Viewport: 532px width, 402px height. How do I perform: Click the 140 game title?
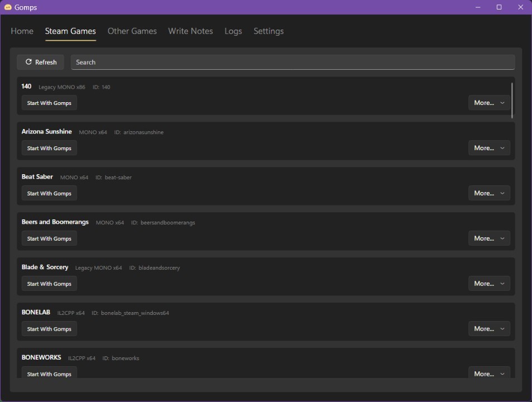26,87
